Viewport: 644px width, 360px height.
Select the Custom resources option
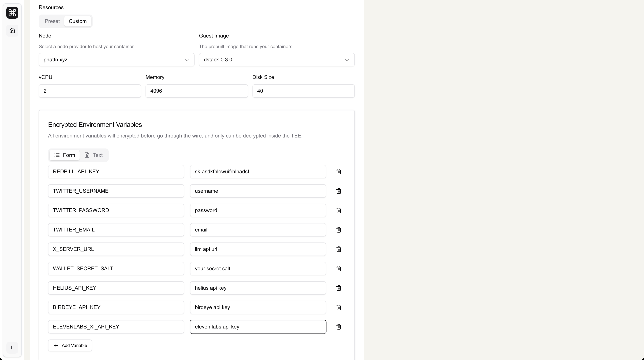coord(78,21)
